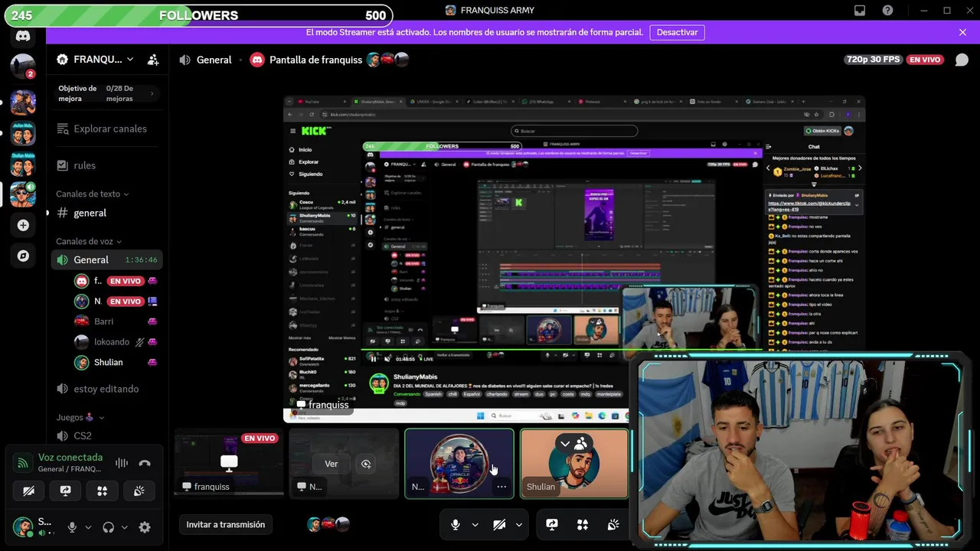Open the Objetivo de mejora boost goal
The width and height of the screenshot is (980, 551).
[x=106, y=93]
